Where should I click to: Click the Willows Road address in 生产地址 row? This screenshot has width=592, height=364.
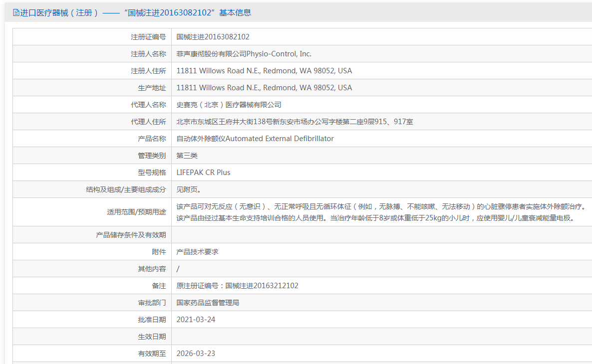[264, 88]
